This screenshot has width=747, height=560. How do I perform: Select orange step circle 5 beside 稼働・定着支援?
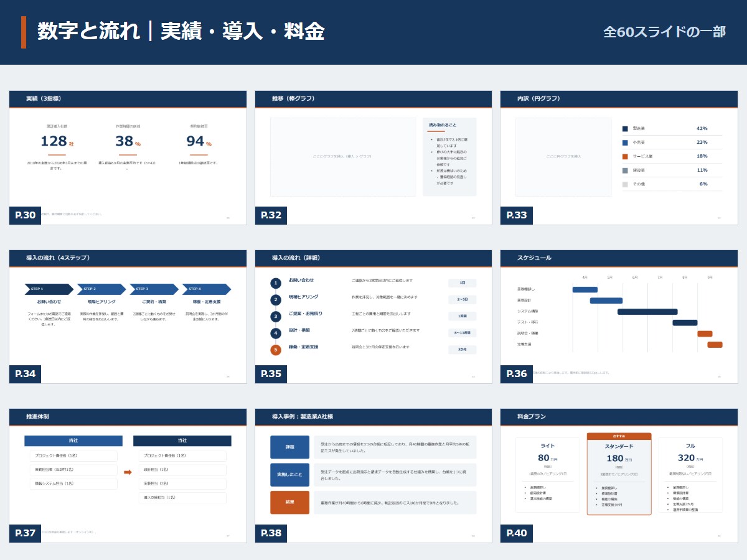click(276, 350)
